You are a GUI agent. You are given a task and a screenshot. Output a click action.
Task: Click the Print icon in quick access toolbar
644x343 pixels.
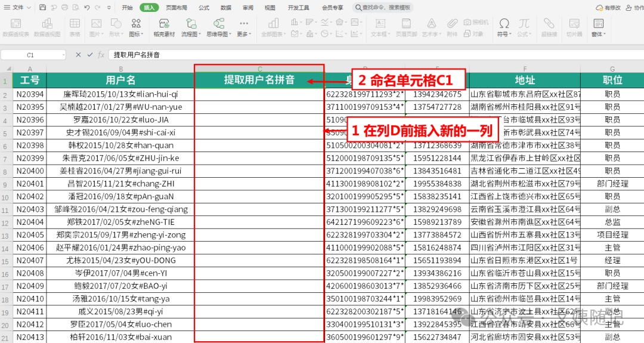click(64, 7)
